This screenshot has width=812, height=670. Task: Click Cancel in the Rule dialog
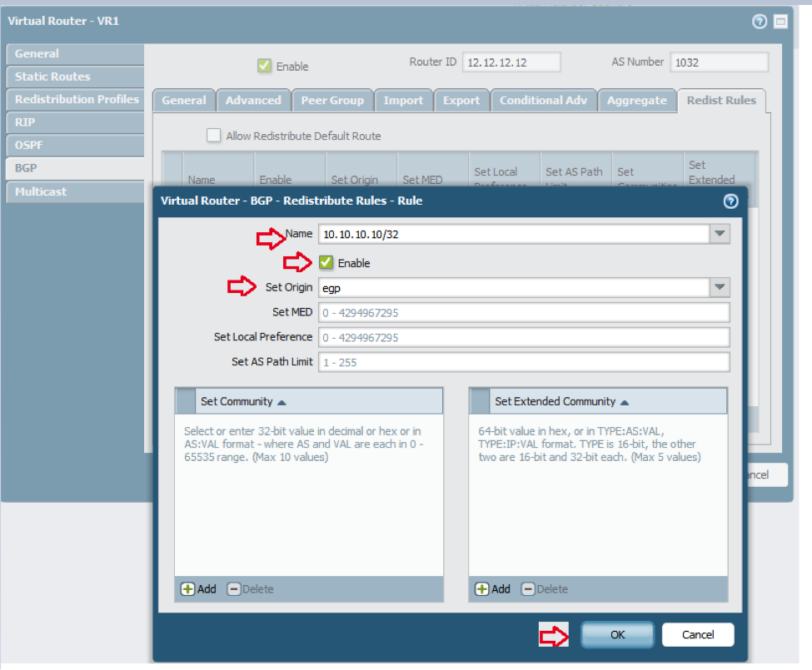[698, 635]
